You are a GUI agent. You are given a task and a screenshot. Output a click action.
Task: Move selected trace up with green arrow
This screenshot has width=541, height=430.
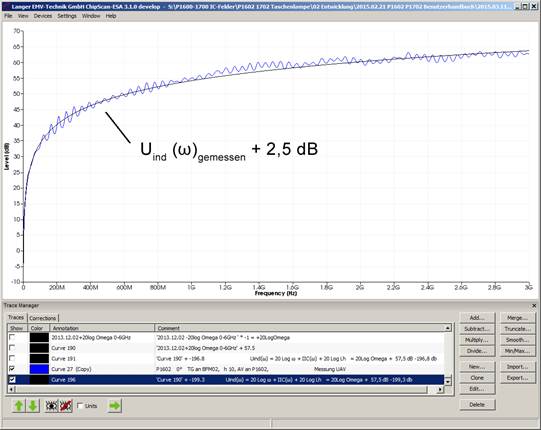pyautogui.click(x=19, y=406)
